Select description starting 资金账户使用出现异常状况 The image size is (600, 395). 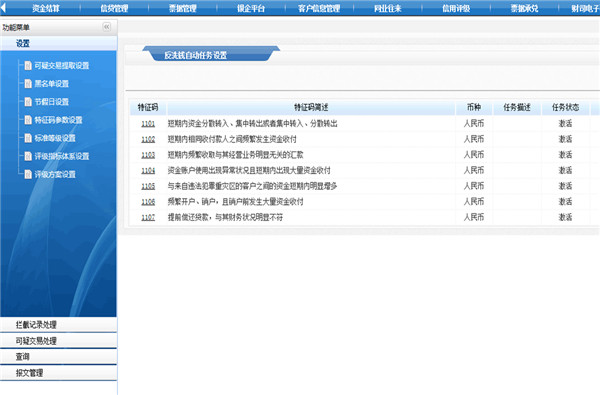(249, 170)
